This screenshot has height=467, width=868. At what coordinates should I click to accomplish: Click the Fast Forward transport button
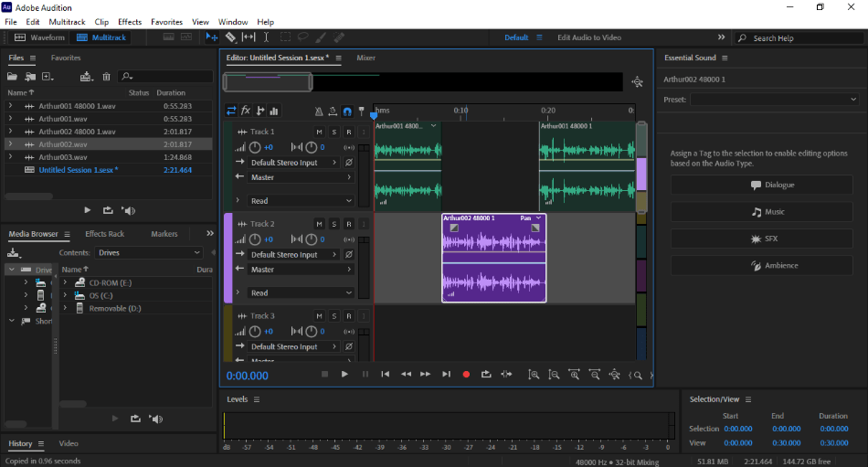(x=425, y=375)
